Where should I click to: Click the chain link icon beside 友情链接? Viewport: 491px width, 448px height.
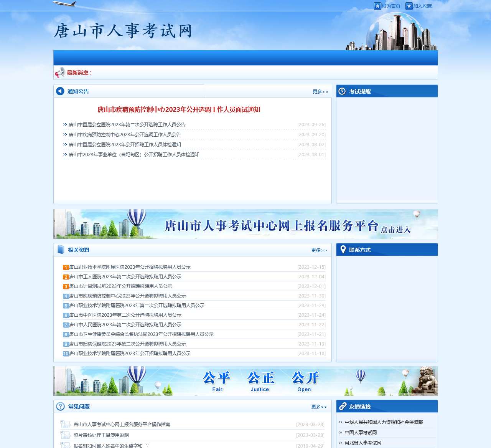point(343,406)
